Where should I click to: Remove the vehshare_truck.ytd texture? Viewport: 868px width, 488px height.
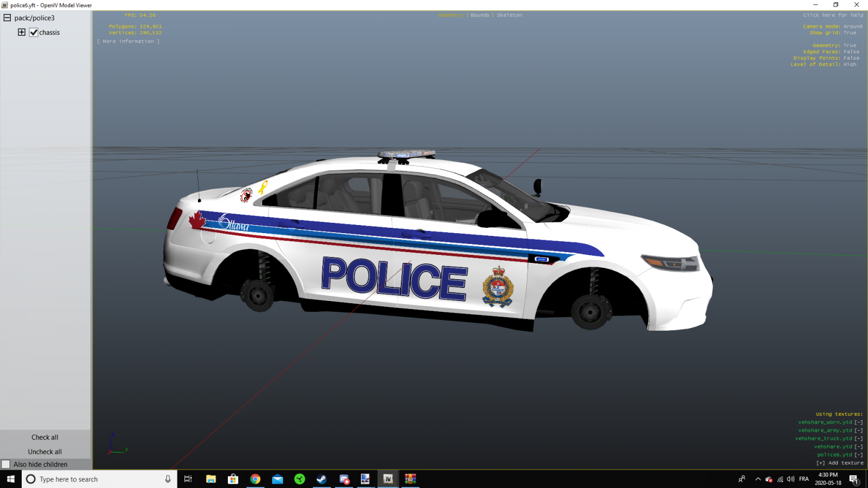tap(858, 439)
